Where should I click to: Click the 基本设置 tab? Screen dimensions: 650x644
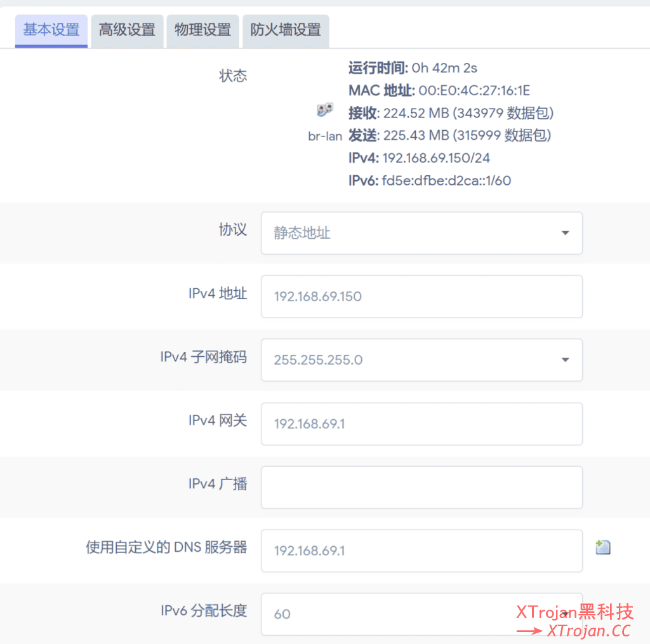51,30
